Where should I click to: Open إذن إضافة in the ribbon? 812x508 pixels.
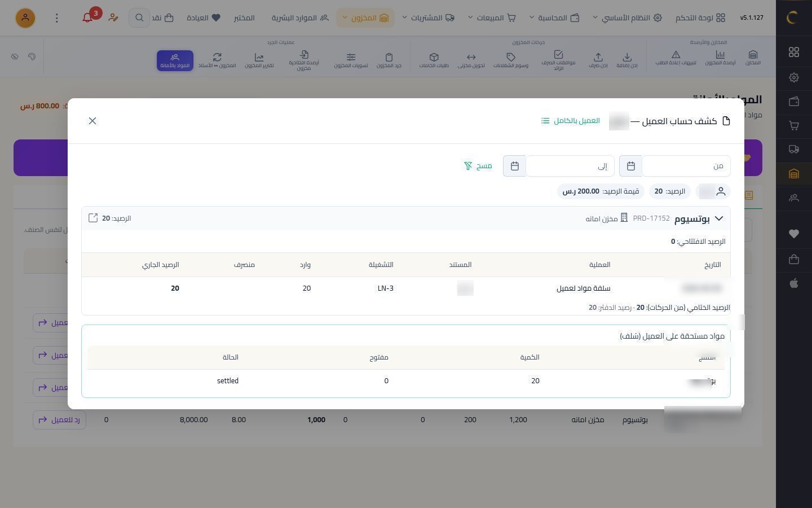click(627, 60)
